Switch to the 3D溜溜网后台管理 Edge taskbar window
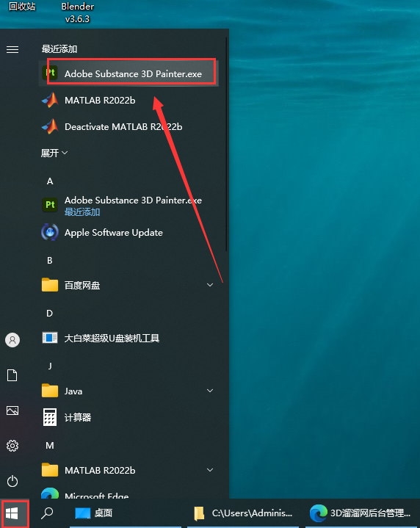 (x=362, y=513)
